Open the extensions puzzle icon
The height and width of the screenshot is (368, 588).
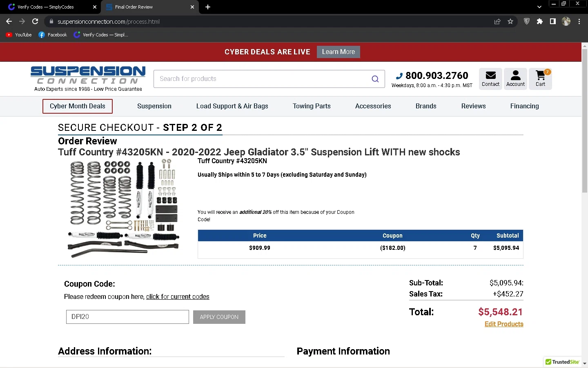coord(540,22)
